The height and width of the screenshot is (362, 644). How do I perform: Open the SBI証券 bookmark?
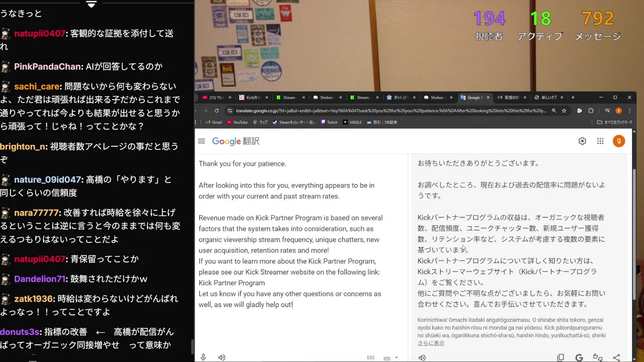pyautogui.click(x=382, y=122)
